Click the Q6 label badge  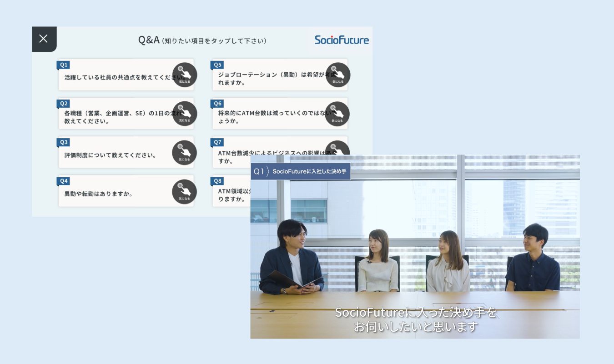[217, 104]
